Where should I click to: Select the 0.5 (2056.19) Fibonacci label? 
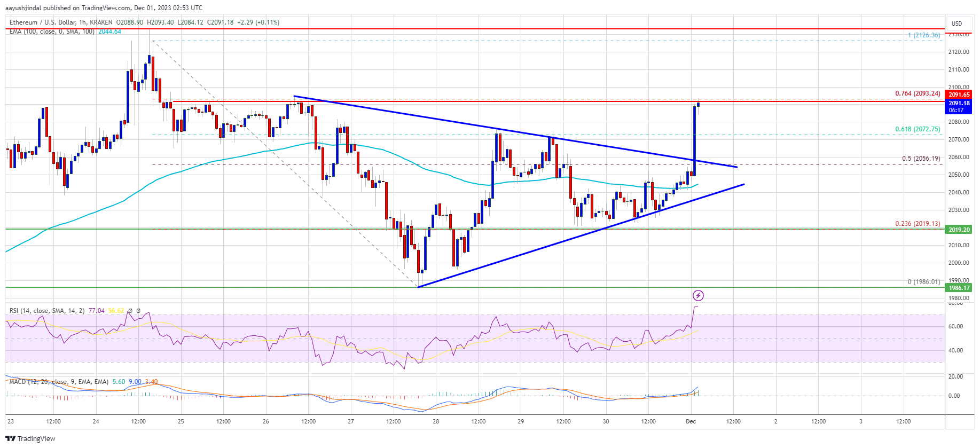(x=921, y=159)
